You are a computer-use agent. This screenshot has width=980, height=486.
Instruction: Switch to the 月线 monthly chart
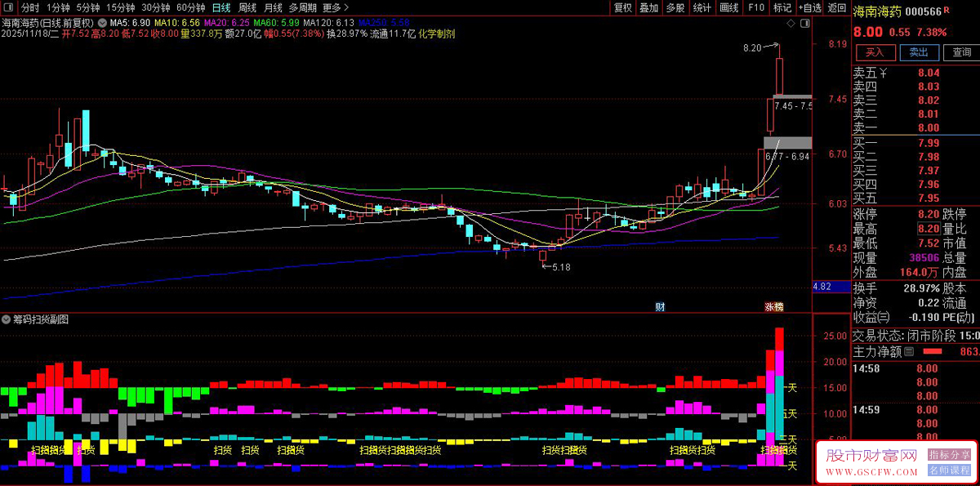[x=273, y=7]
